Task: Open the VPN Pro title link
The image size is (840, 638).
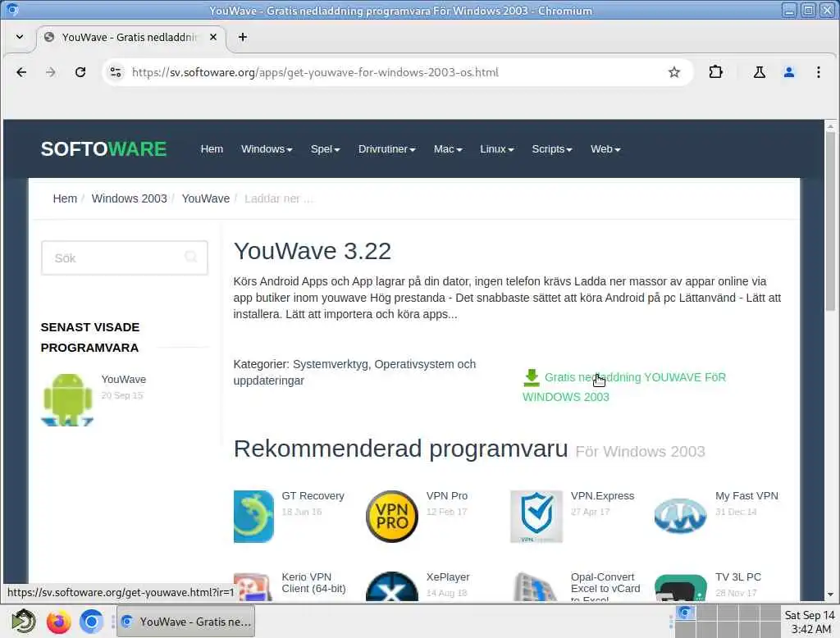Action: pyautogui.click(x=447, y=496)
